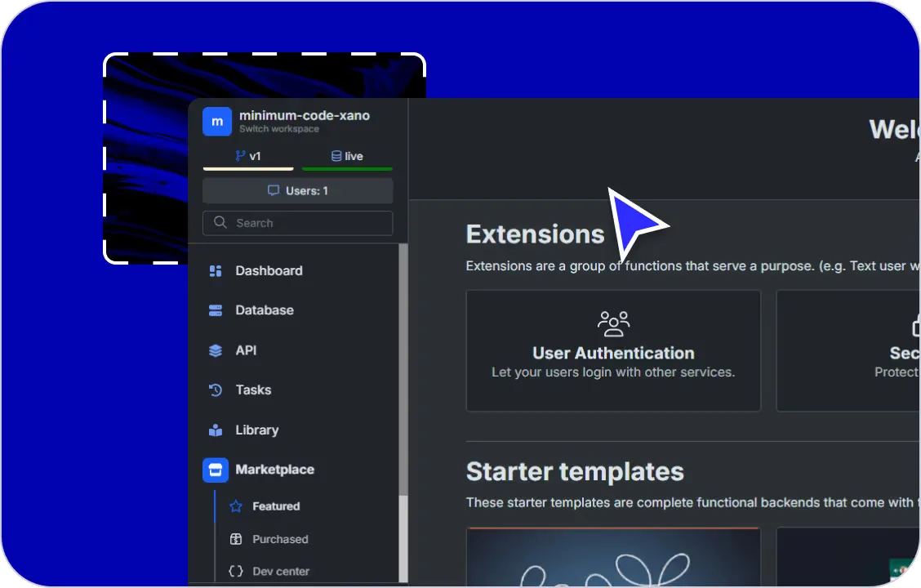This screenshot has width=921, height=588.
Task: Collapse the Marketplace menu
Action: point(275,470)
